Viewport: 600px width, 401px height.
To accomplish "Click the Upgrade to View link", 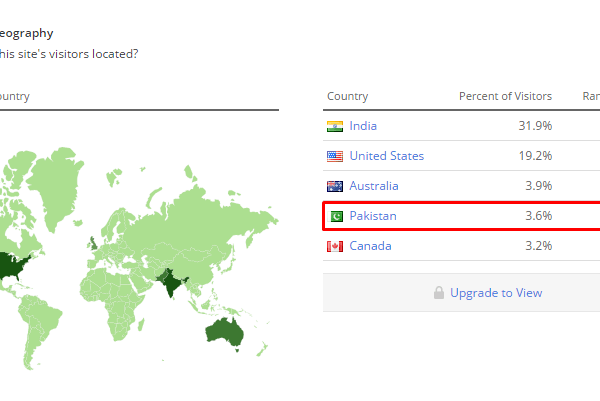I will click(x=496, y=293).
